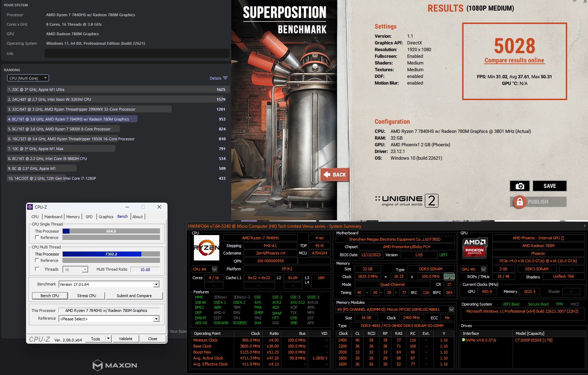The height and width of the screenshot is (375, 588).
Task: Open the CPU #0 selector in HWiNFO
Action: pyautogui.click(x=205, y=269)
